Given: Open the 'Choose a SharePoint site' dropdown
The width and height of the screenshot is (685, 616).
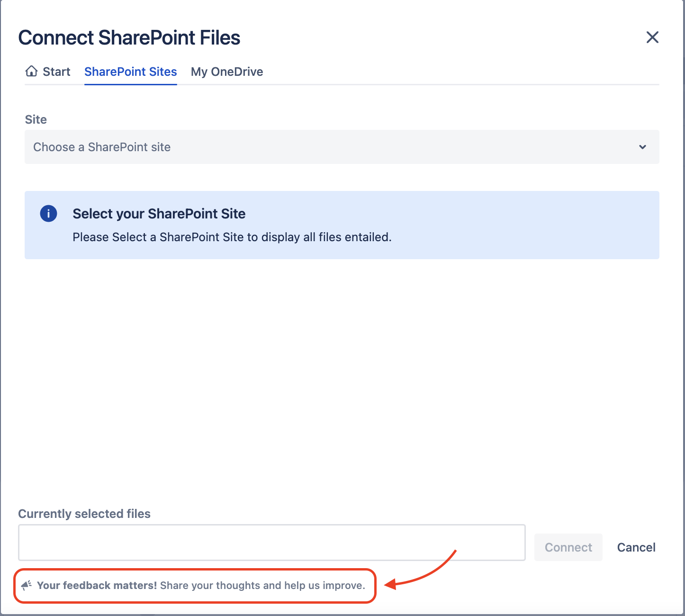Looking at the screenshot, I should coord(332,147).
